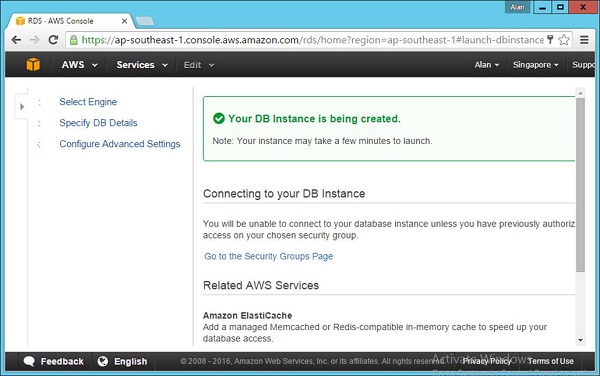Click the page scrollbar thumb
The image size is (600, 376).
[x=580, y=185]
